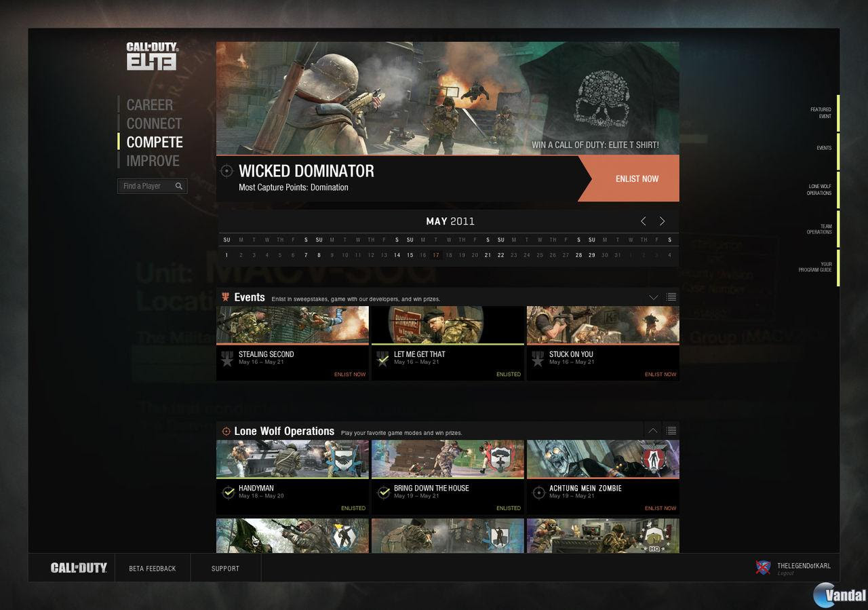
Task: Click the enlisted checkmark icon for Handyman
Action: point(229,493)
